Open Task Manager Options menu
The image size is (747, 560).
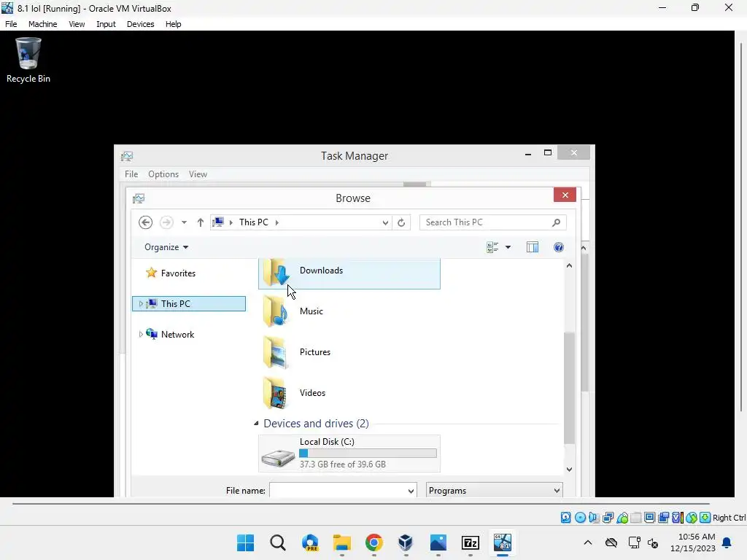coord(163,174)
